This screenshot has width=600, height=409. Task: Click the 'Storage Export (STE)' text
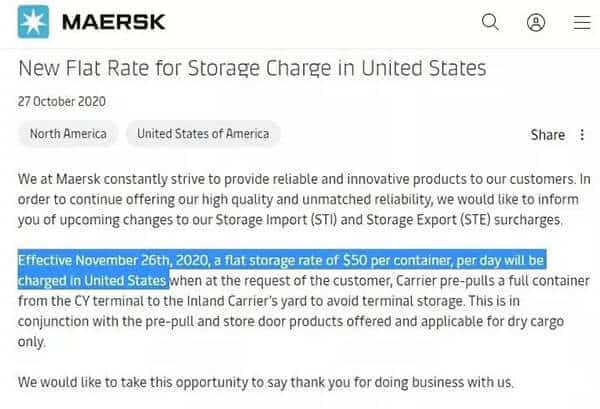pyautogui.click(x=428, y=220)
